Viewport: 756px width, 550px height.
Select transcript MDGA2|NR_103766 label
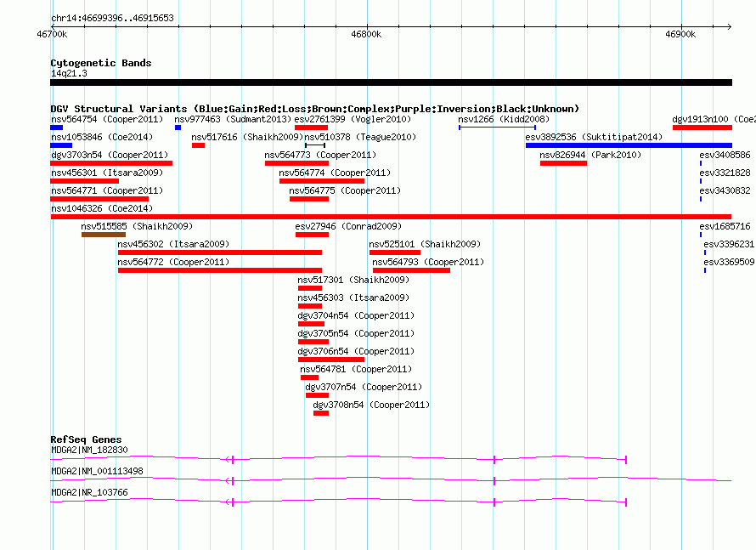pyautogui.click(x=90, y=492)
